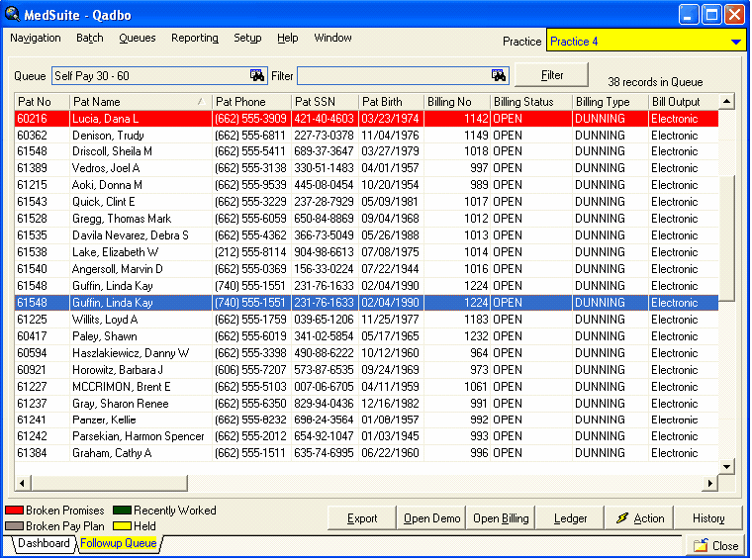
Task: Sort by Pat Birth column header
Action: point(392,102)
